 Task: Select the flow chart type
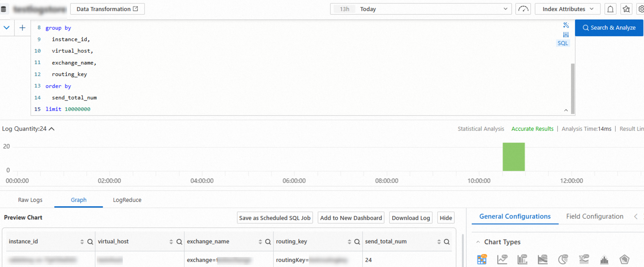pyautogui.click(x=543, y=259)
